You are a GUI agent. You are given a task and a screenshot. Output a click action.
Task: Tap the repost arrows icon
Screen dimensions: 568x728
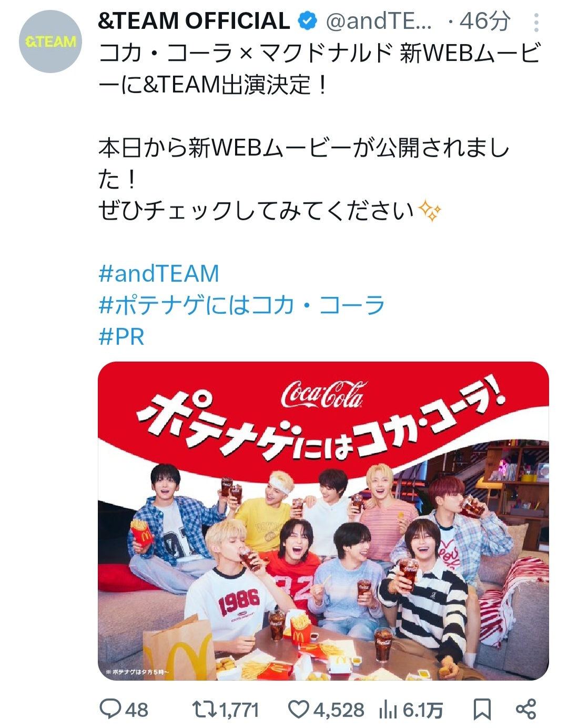(x=205, y=710)
